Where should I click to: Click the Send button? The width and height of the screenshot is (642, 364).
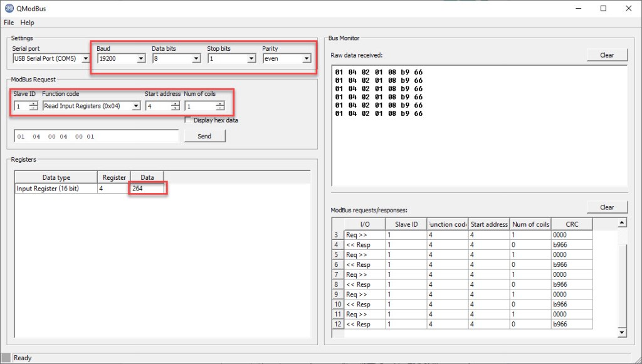tap(204, 136)
